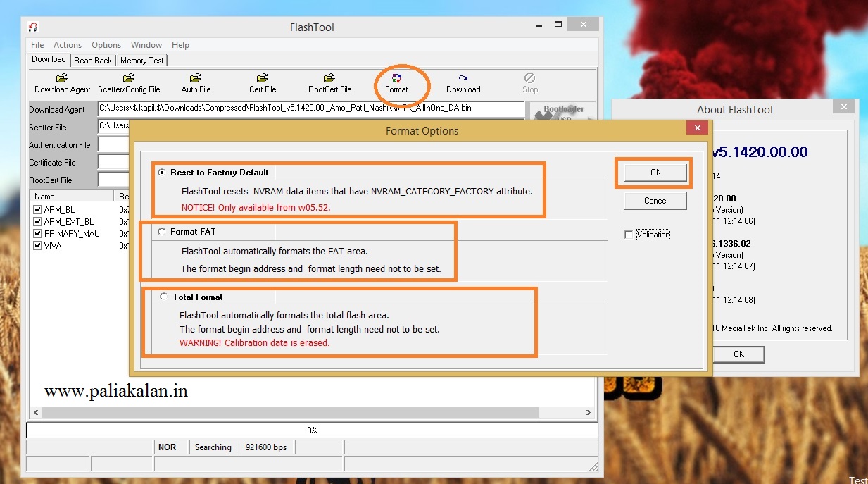Uncheck the VIVA checkbox
This screenshot has height=484, width=868.
click(38, 246)
